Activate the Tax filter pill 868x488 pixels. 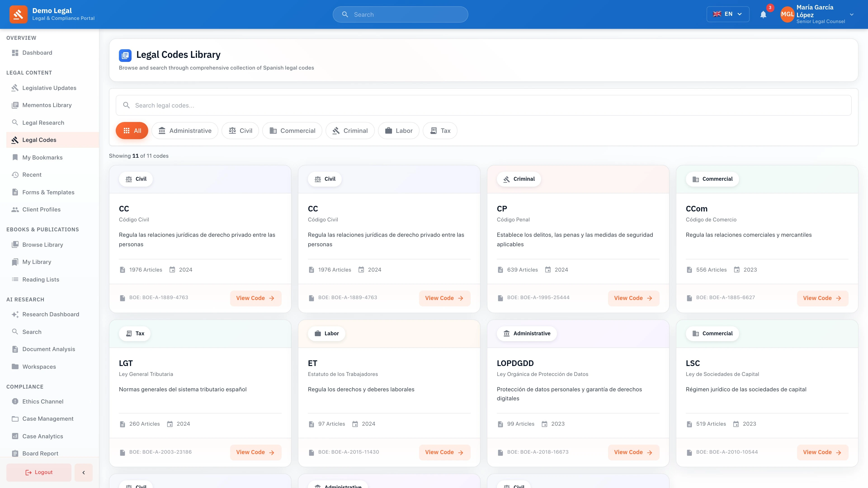[440, 131]
